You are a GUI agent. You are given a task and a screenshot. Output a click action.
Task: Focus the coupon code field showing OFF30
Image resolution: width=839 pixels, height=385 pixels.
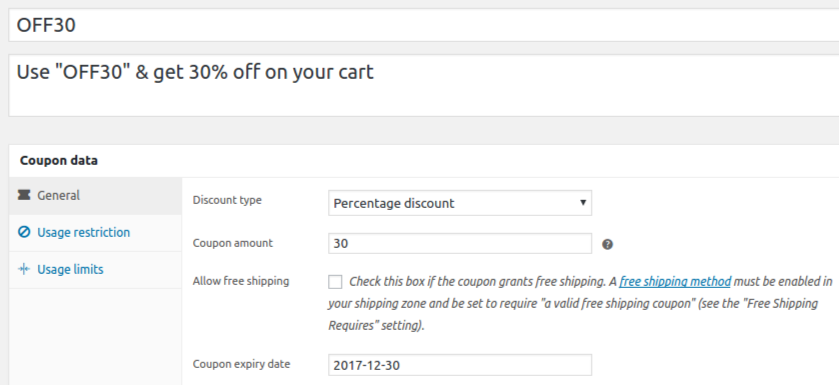(423, 25)
